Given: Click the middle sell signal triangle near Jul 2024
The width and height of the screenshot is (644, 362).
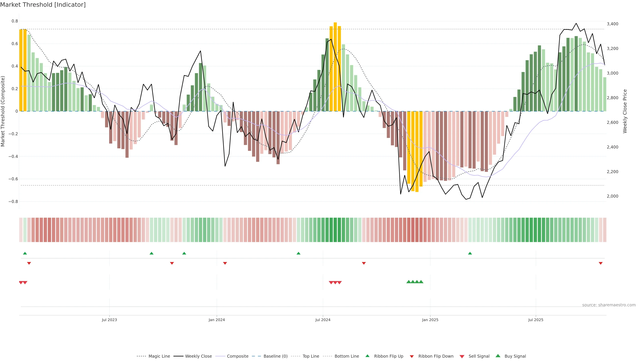Looking at the screenshot, I should coord(335,283).
